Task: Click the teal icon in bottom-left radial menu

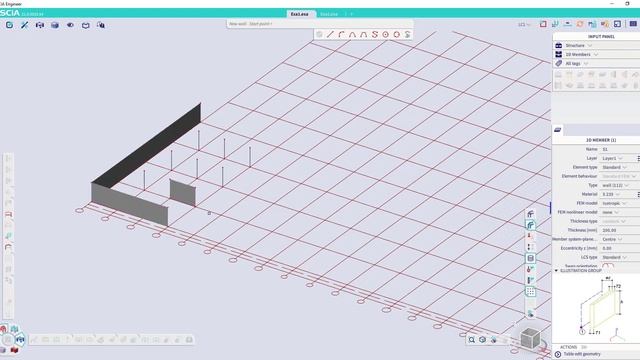Action: (15, 329)
